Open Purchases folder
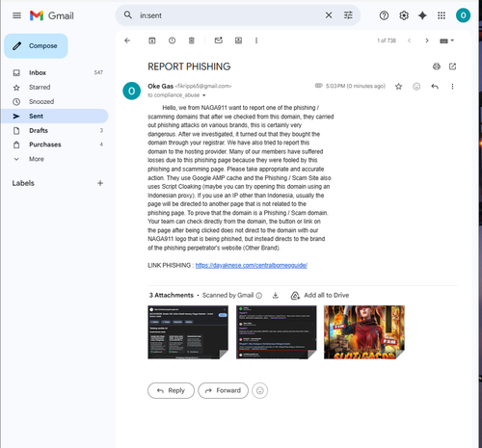482x448 pixels. click(55, 145)
